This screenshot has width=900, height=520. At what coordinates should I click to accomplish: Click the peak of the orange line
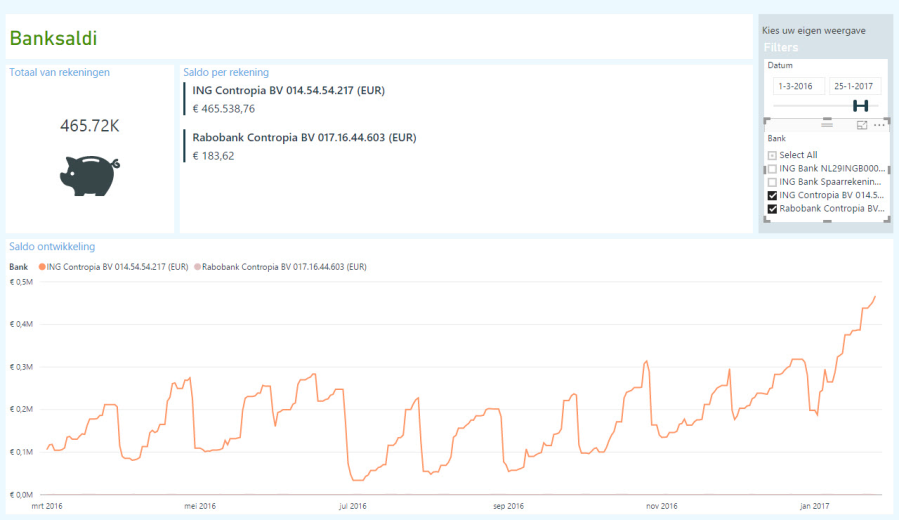point(875,296)
